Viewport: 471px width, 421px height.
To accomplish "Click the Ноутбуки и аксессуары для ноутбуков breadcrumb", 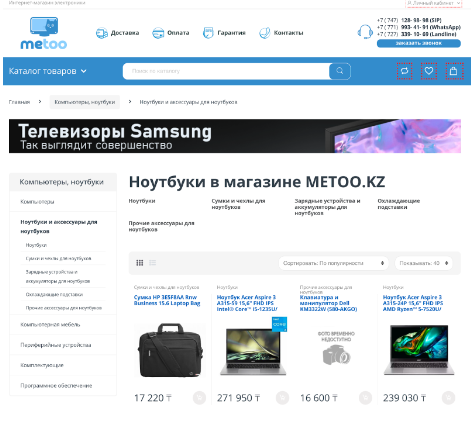I will pyautogui.click(x=188, y=102).
